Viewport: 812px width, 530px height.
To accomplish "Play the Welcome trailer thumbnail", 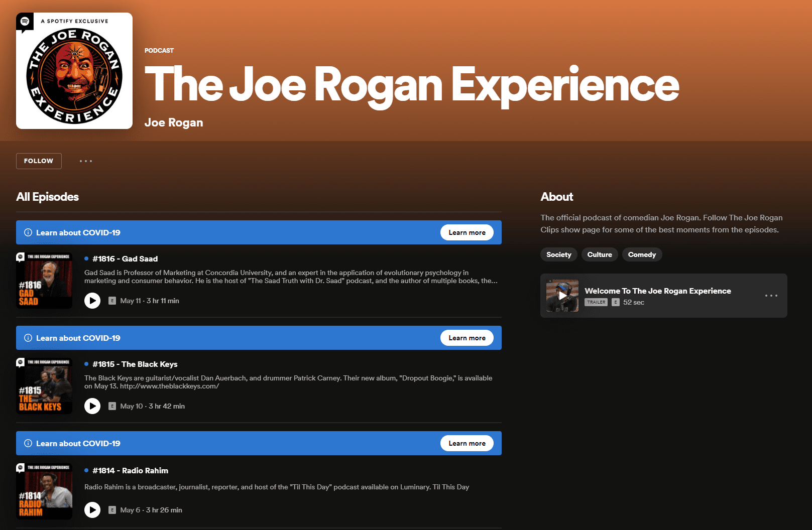I will [x=562, y=296].
